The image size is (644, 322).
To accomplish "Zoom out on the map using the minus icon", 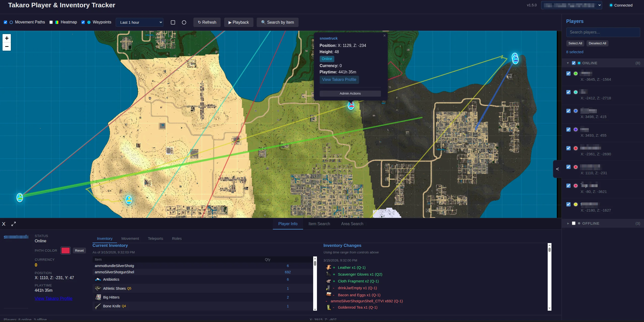I will click(7, 46).
